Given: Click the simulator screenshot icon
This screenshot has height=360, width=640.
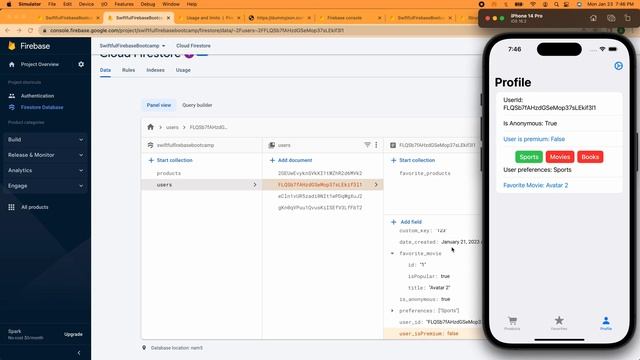Looking at the screenshot, I should click(x=611, y=18).
